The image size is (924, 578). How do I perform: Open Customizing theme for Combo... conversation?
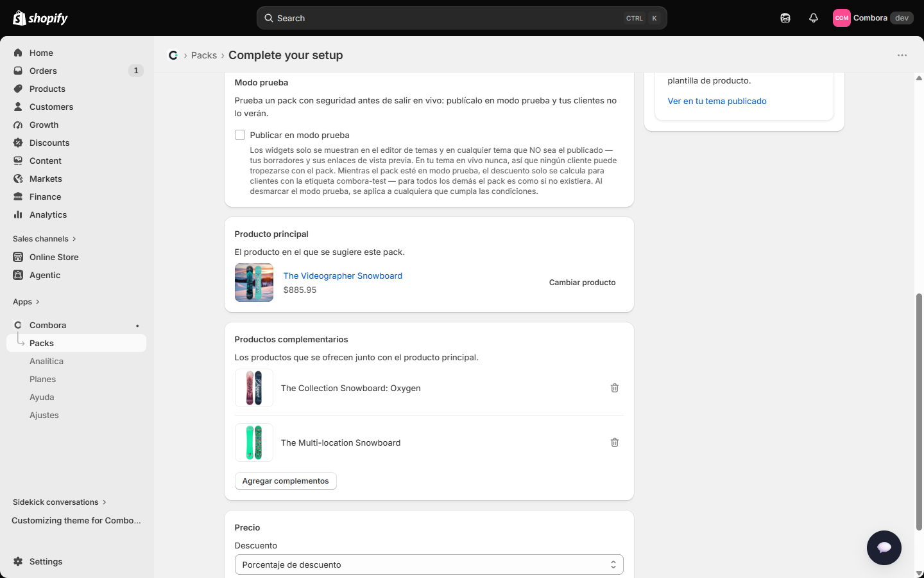[x=76, y=520]
